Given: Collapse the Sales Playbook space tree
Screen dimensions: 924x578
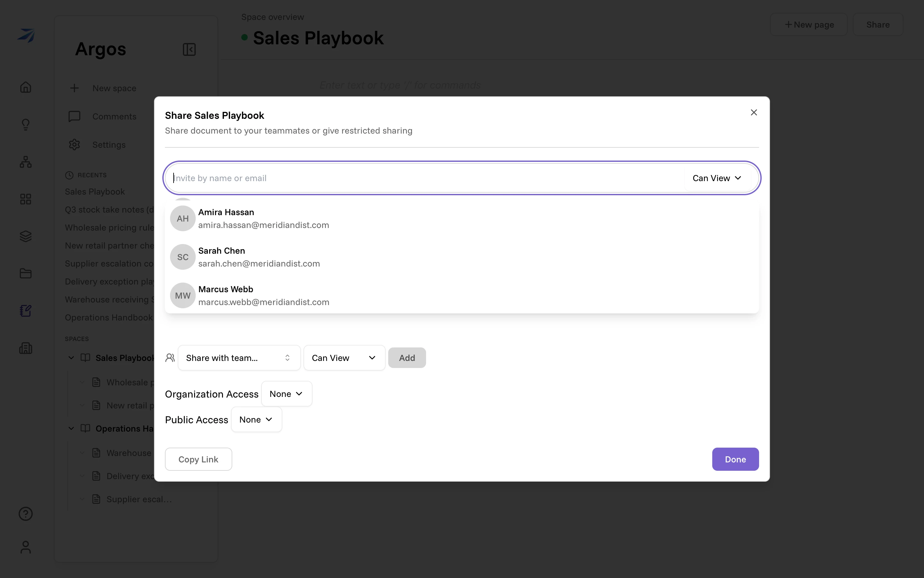Looking at the screenshot, I should click(x=71, y=358).
